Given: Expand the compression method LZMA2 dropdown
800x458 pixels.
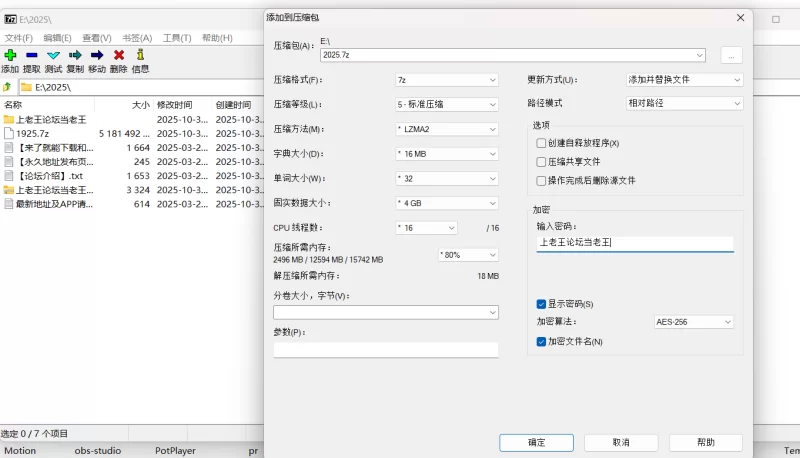Looking at the screenshot, I should (x=446, y=129).
